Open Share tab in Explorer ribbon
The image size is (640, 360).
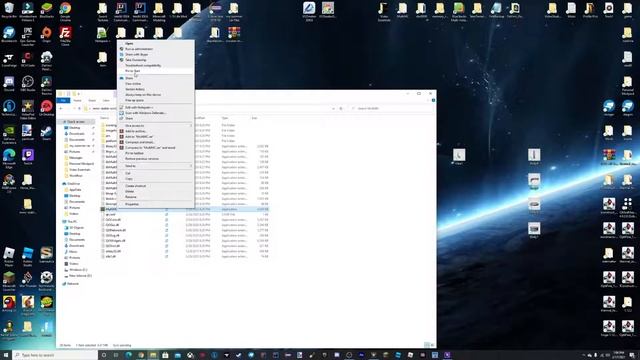92,100
